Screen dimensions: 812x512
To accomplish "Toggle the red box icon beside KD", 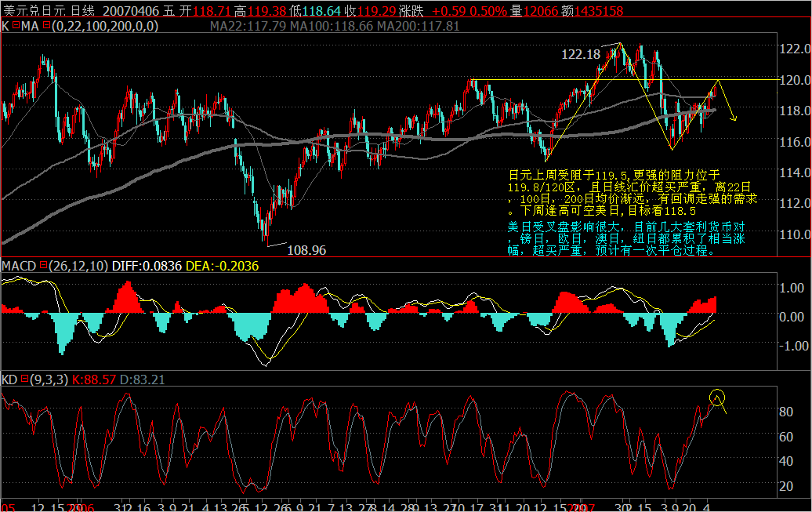I will click(x=24, y=379).
